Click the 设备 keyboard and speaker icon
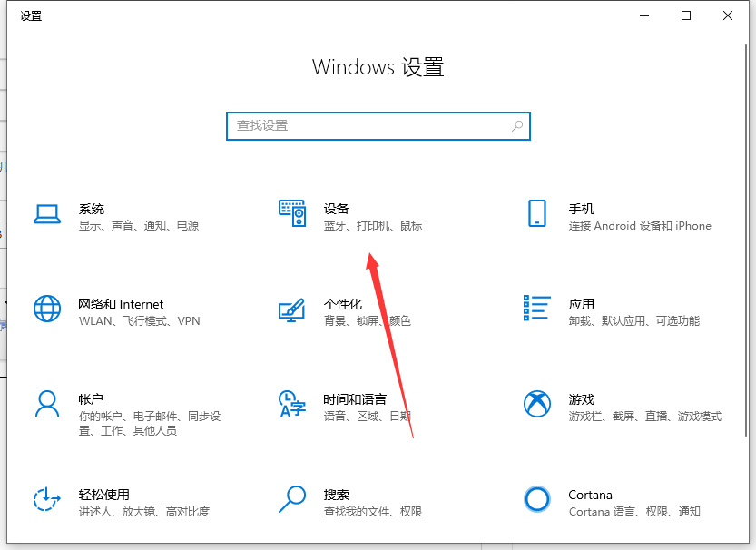This screenshot has width=756, height=550. point(292,213)
